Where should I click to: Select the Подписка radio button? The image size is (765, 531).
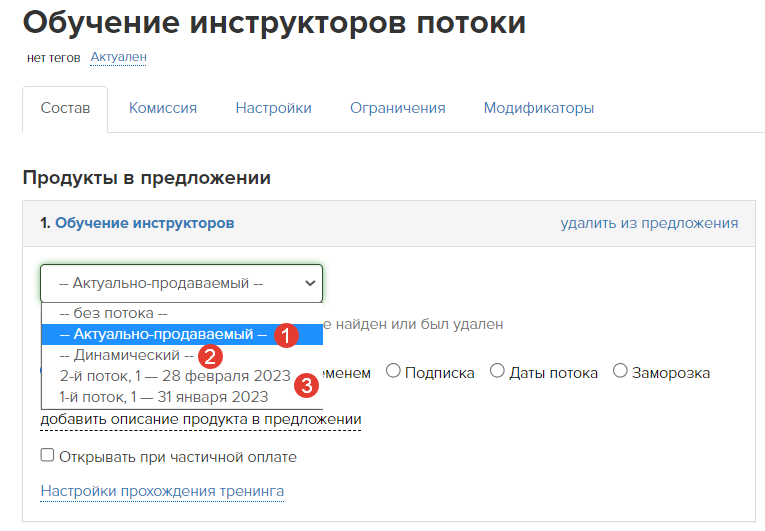(x=393, y=371)
